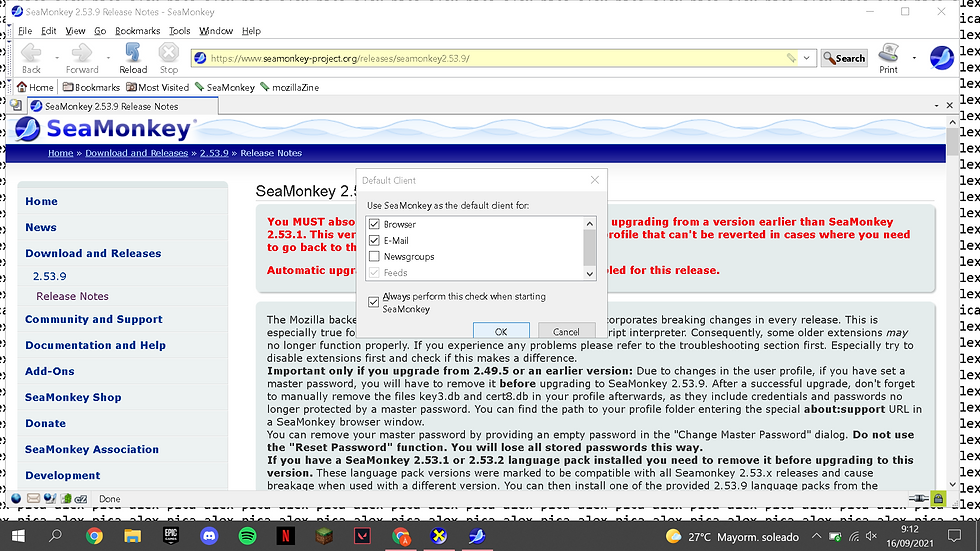Open the Print button dropdown arrow
Screen dimensions: 980x551
pos(914,58)
